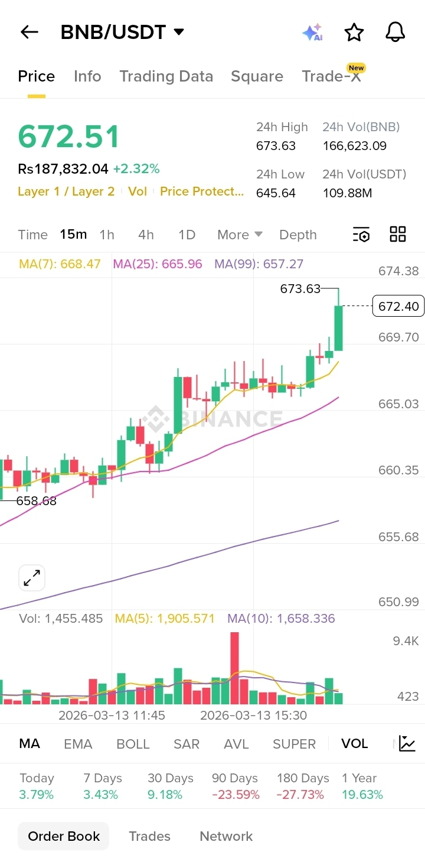Enable the SUPER indicator

[294, 744]
